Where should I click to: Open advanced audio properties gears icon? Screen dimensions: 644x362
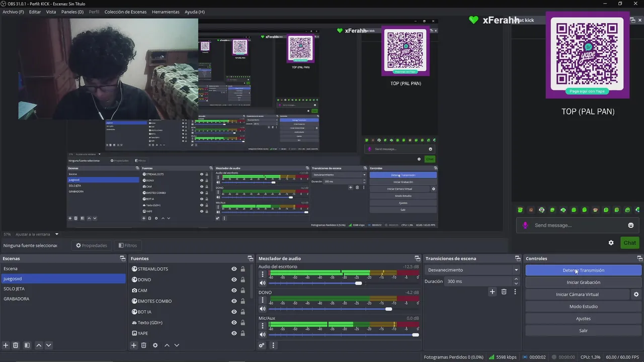click(x=262, y=345)
